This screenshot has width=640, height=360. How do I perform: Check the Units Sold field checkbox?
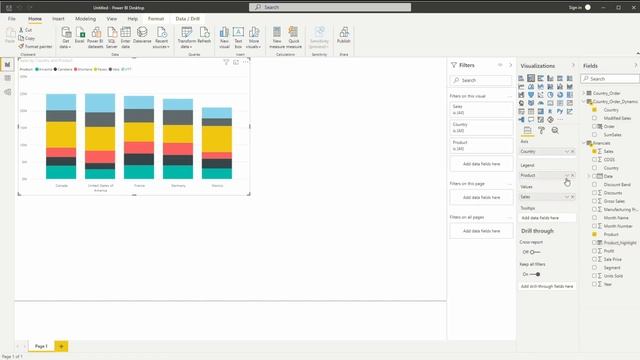pyautogui.click(x=594, y=276)
